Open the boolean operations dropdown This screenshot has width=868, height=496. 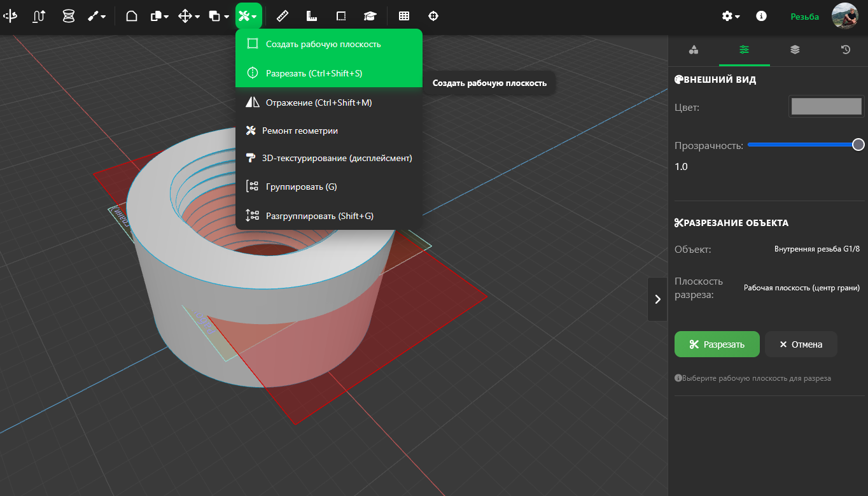[x=219, y=17]
